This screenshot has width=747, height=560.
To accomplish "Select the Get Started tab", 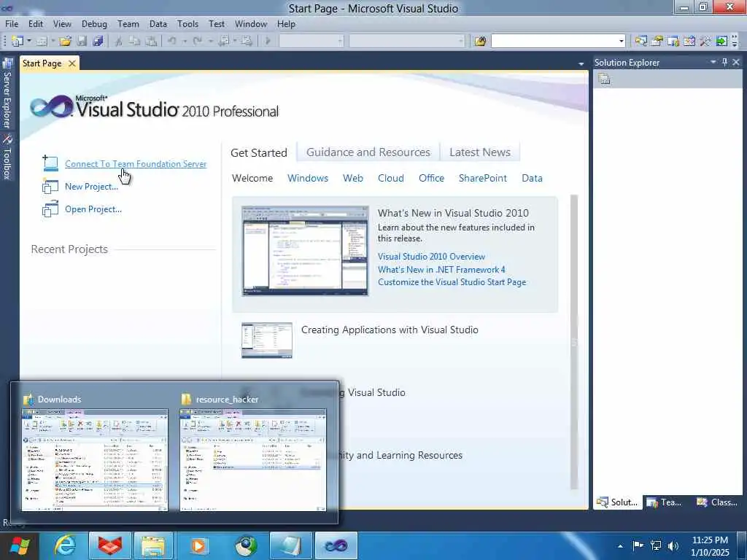I will pyautogui.click(x=259, y=153).
